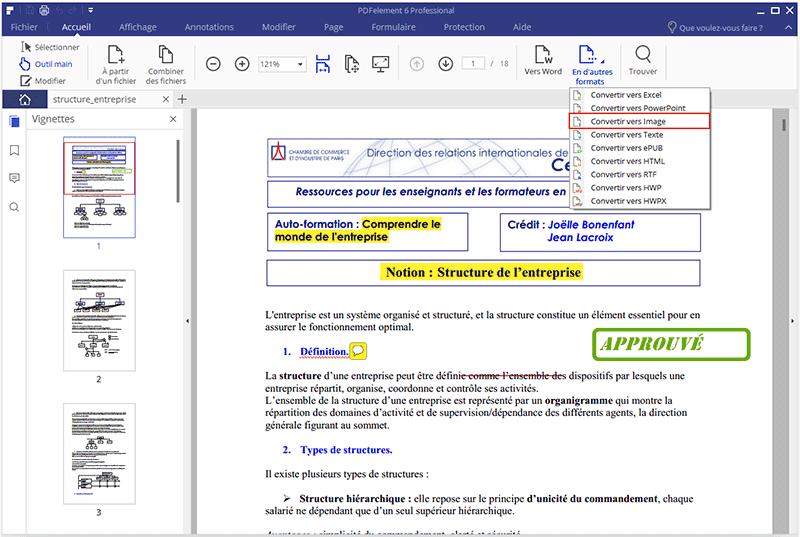Click the Modifier button under Outil main
800x537 pixels.
pos(44,81)
